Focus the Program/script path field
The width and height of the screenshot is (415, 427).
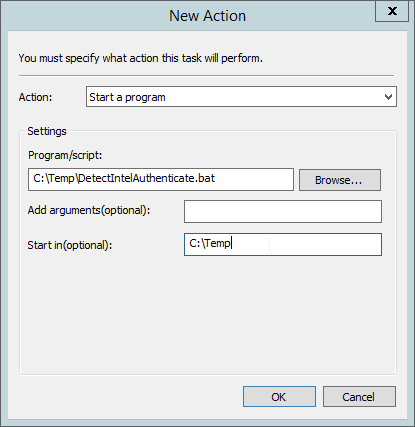[x=161, y=179]
